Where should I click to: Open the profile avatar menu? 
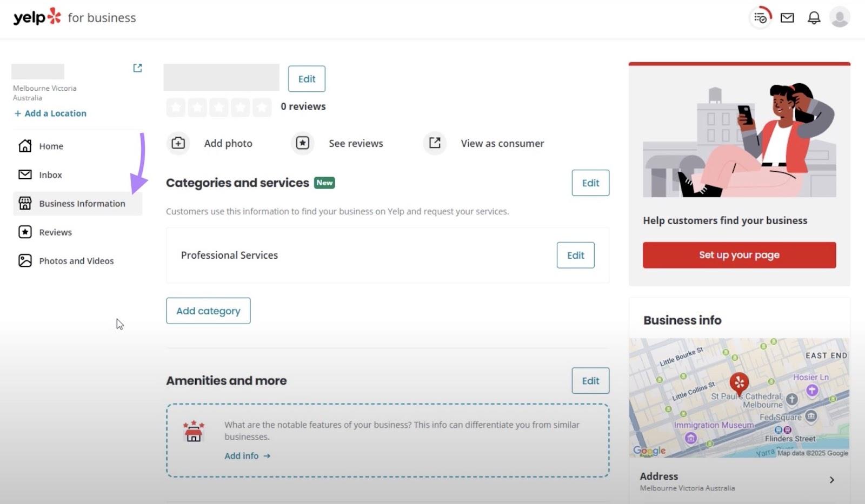(x=840, y=17)
